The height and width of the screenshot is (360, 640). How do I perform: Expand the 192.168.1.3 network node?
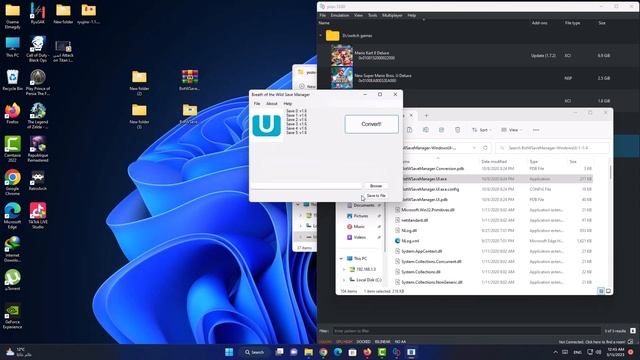click(344, 269)
